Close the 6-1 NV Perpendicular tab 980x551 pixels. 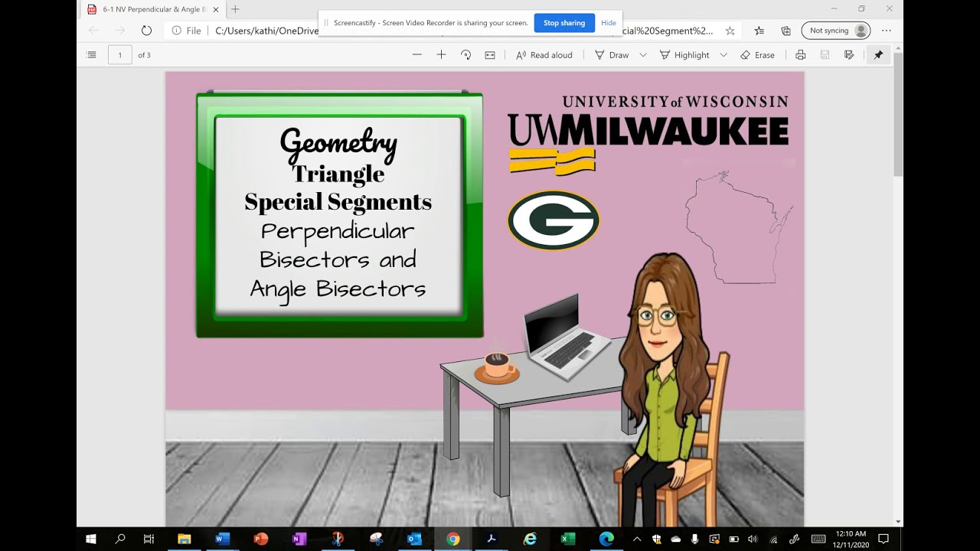click(216, 9)
